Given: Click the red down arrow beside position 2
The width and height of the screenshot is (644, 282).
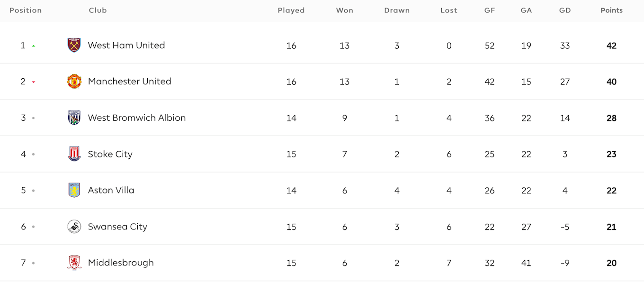Looking at the screenshot, I should click(x=34, y=82).
